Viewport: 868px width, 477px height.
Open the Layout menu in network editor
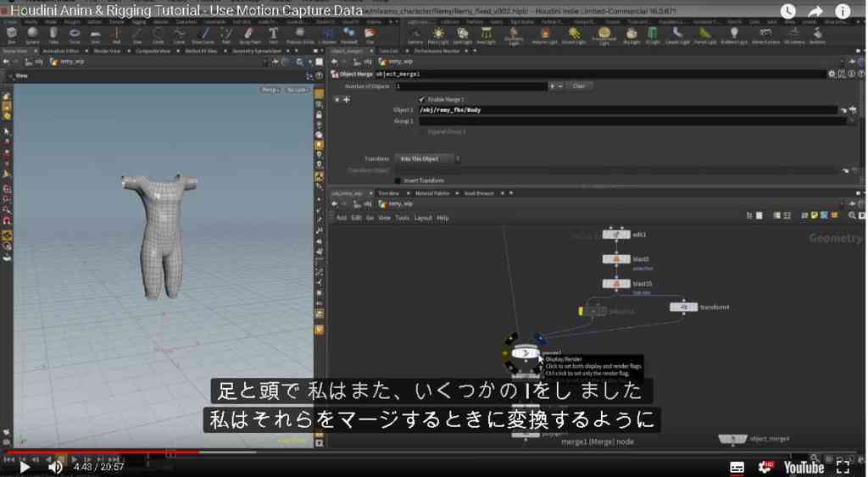(423, 218)
